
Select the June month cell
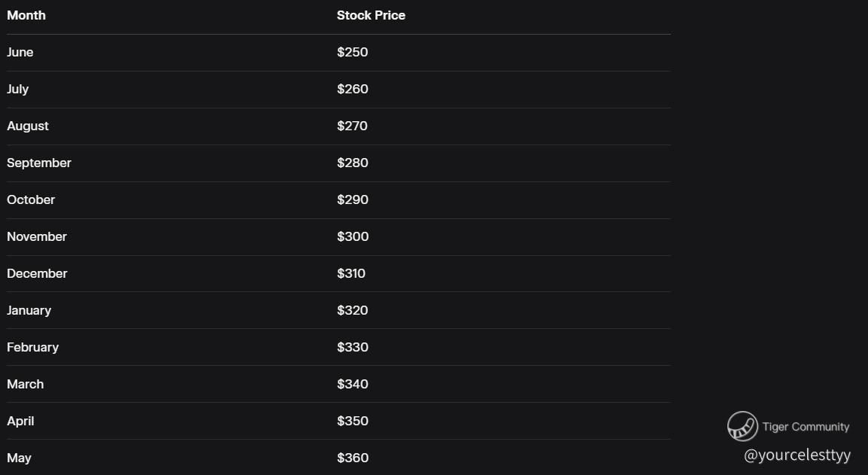(x=20, y=52)
